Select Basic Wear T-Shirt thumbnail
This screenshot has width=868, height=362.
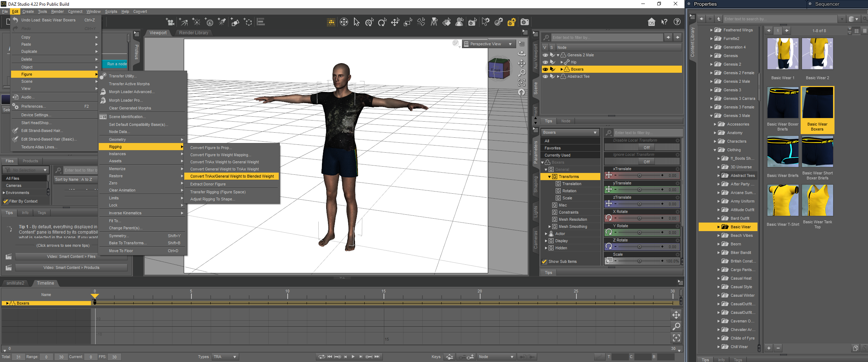click(x=783, y=200)
